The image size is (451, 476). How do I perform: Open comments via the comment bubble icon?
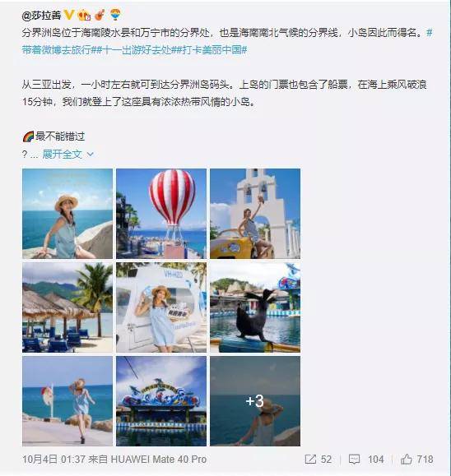pyautogui.click(x=354, y=460)
